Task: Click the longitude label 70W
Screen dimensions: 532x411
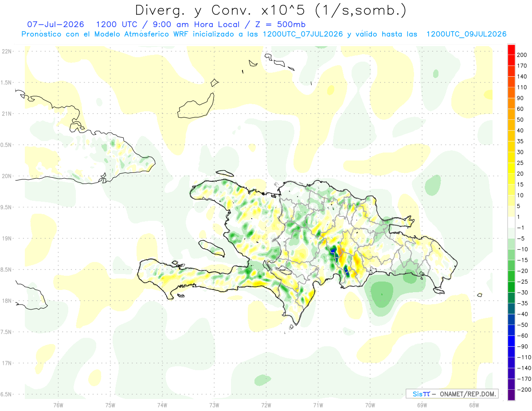Action: coord(370,405)
